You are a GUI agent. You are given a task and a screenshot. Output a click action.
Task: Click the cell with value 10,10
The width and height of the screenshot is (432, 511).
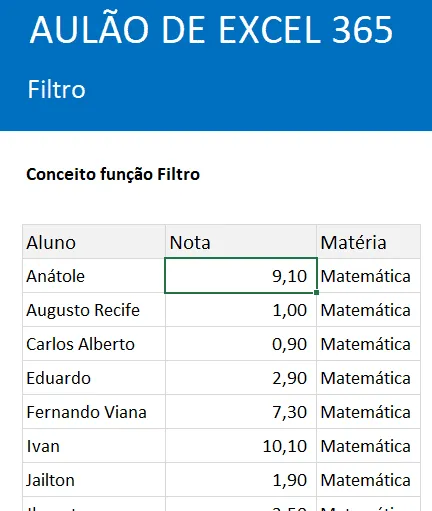click(x=241, y=446)
